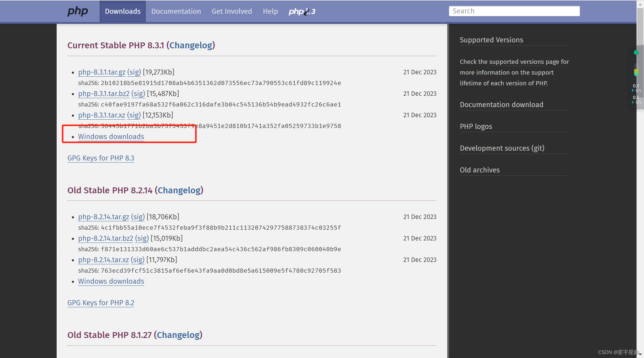644x358 pixels.
Task: Open the Help nav item
Action: pos(270,11)
